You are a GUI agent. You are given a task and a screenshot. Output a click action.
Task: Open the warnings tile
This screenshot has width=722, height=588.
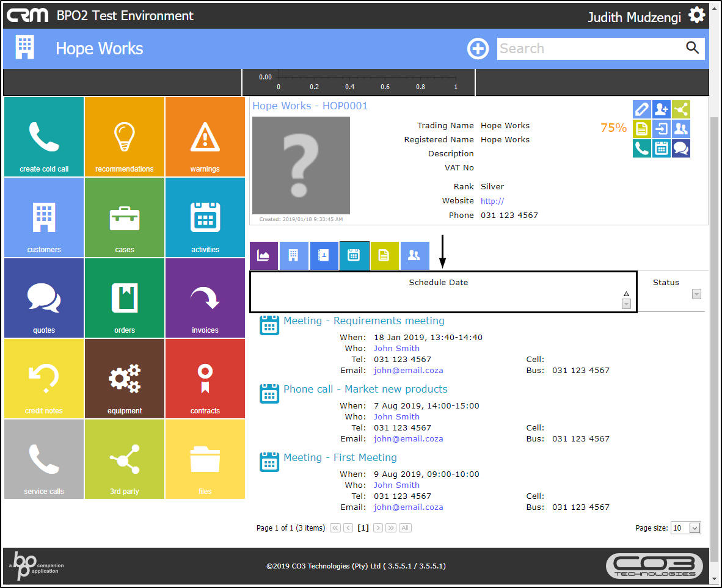[205, 137]
